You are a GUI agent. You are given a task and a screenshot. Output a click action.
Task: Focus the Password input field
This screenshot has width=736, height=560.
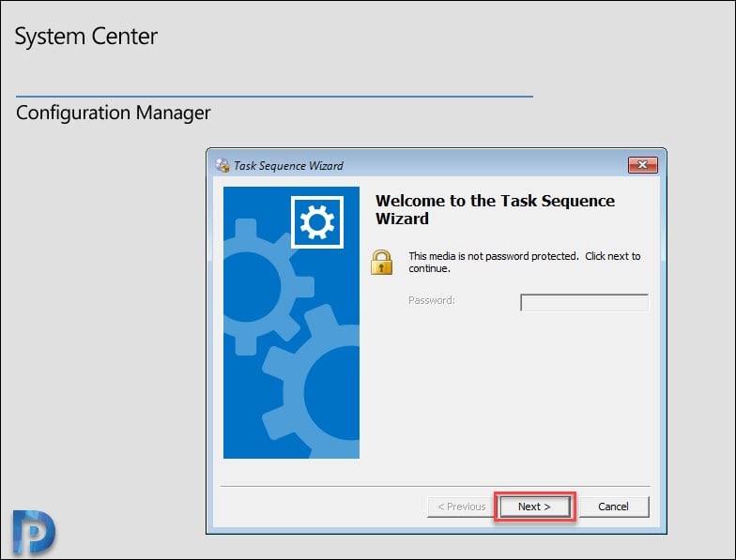(584, 302)
